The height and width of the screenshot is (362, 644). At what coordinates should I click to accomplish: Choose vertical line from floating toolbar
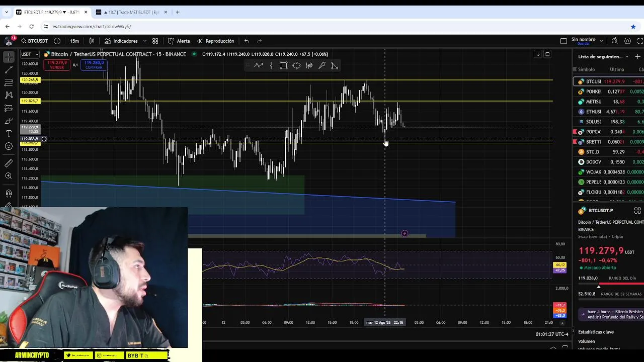pyautogui.click(x=271, y=65)
